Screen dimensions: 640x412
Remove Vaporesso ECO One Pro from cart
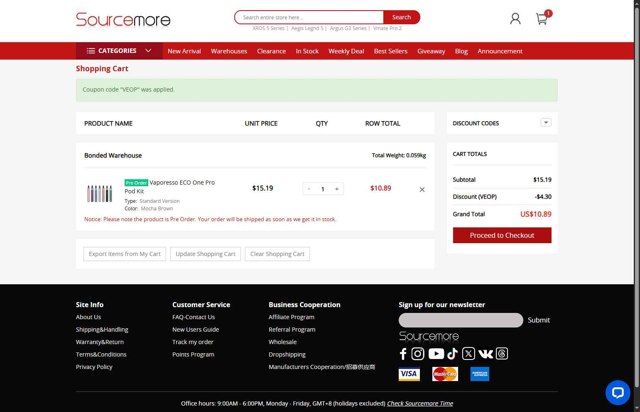click(422, 189)
